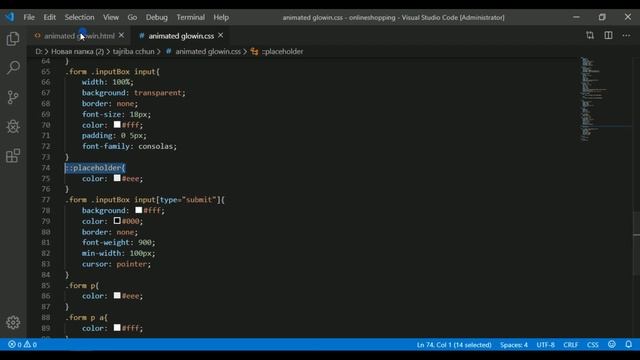The height and width of the screenshot is (360, 640).
Task: Open the Selection menu
Action: 79,17
